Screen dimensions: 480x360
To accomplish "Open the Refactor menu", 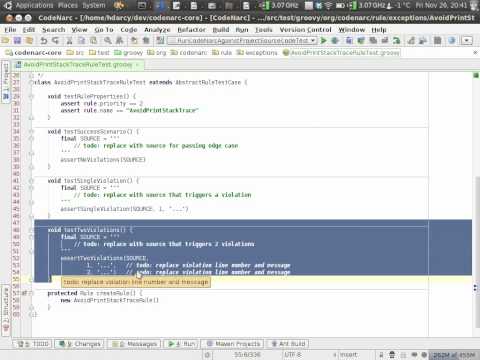I will 191,30.
